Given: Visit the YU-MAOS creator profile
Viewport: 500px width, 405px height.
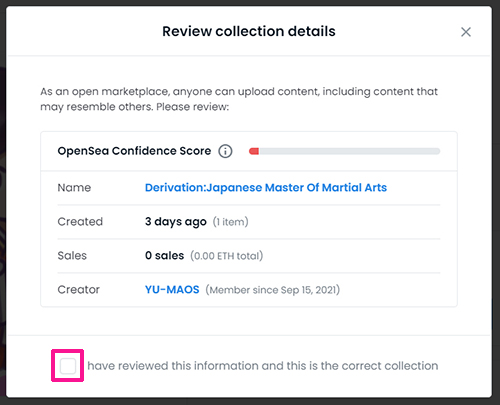Looking at the screenshot, I should pos(172,290).
